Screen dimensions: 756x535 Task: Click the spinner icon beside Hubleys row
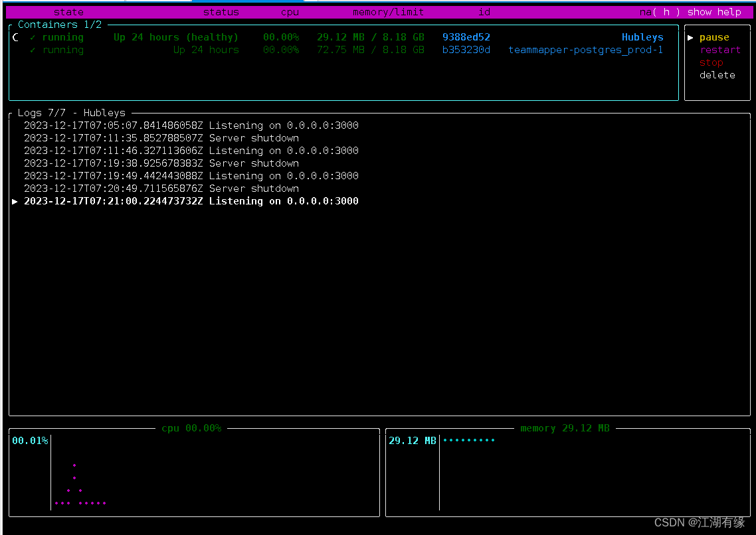15,37
